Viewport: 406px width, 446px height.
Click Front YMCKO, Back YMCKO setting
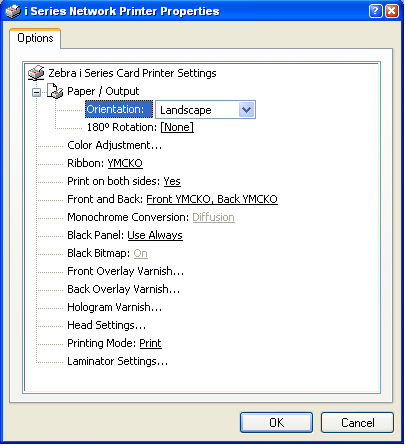(212, 199)
